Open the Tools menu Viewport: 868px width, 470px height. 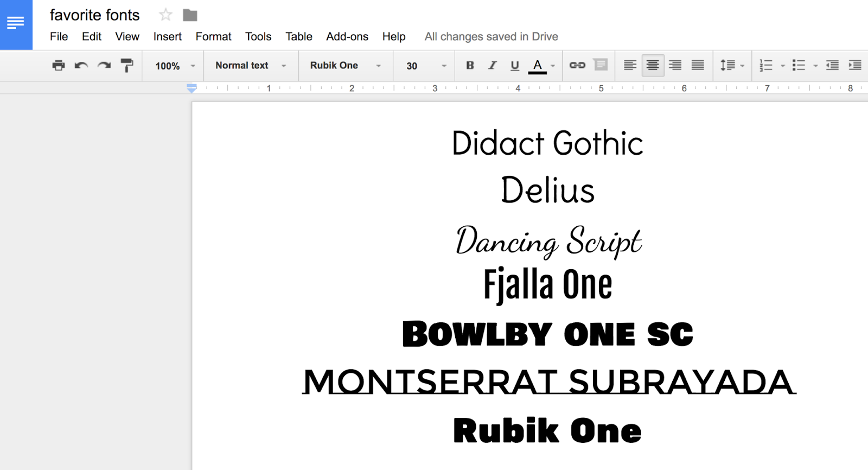[258, 36]
